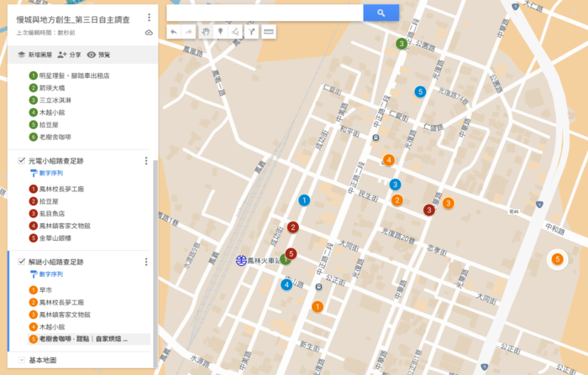
Task: Toggle the 解謎小組踏查足跡 layer checkbox
Action: (x=21, y=262)
